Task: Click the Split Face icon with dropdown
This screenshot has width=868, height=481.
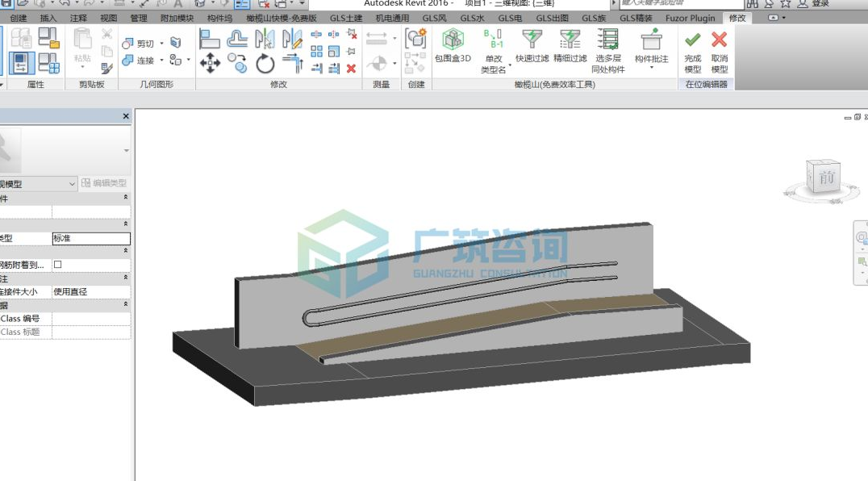Action: pos(179,60)
